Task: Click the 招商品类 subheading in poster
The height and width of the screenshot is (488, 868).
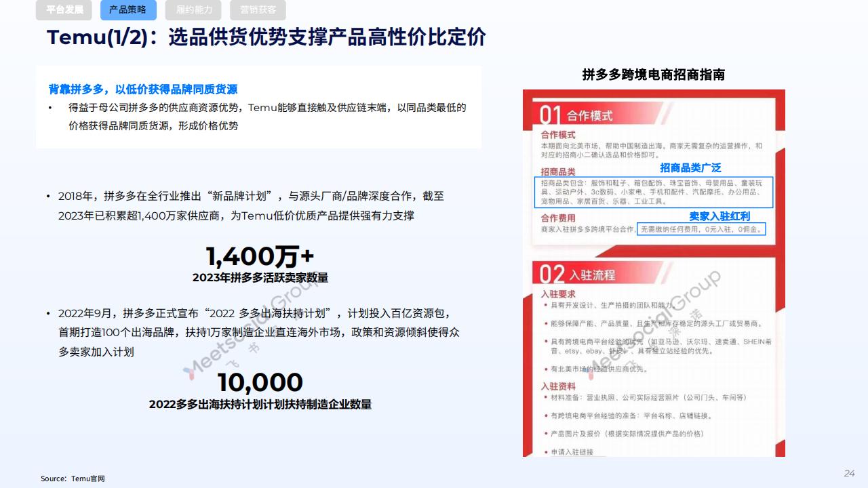Action: [558, 172]
